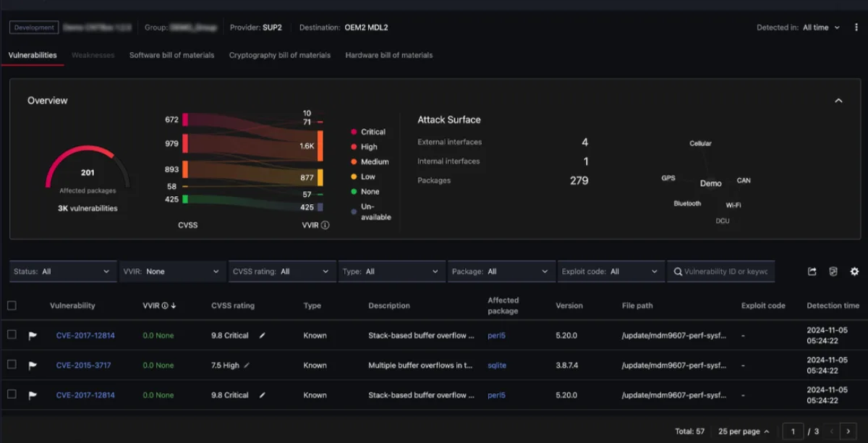868x443 pixels.
Task: Click the export/share icon above the table
Action: [812, 271]
